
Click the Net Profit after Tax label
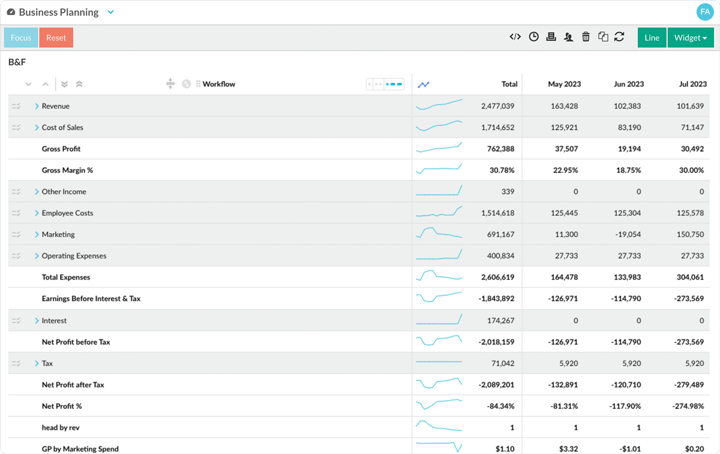tap(73, 385)
